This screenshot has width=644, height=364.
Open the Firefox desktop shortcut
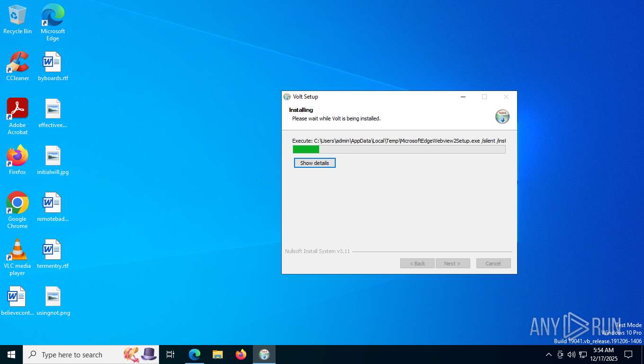(18, 160)
